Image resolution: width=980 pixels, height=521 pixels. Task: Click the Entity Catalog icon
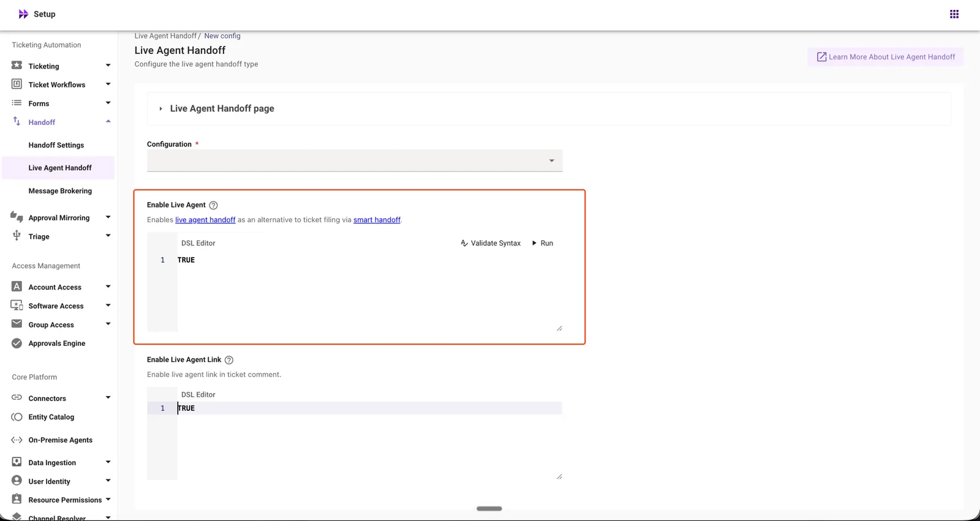coord(17,417)
